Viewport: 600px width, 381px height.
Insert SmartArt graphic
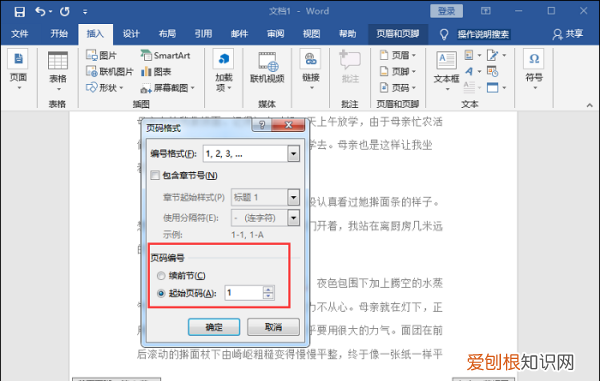(x=165, y=55)
